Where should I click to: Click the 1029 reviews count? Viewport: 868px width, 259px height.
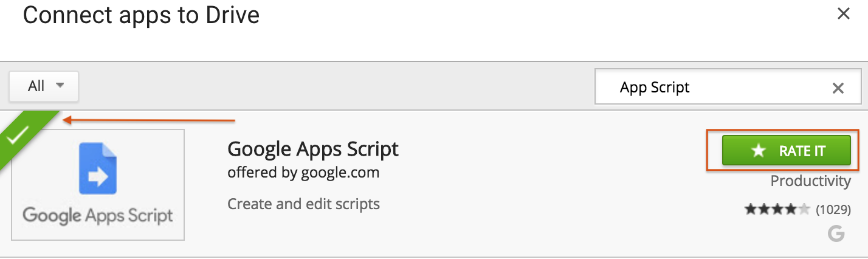tap(833, 210)
